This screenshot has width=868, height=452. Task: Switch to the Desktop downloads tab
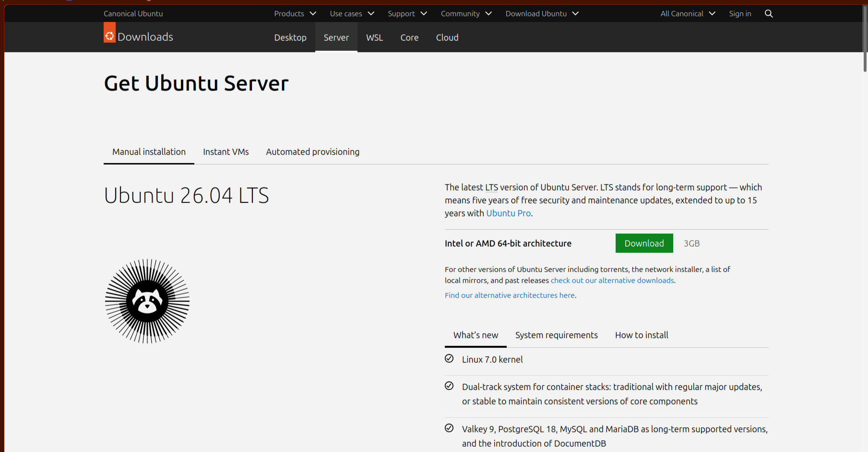pyautogui.click(x=290, y=37)
